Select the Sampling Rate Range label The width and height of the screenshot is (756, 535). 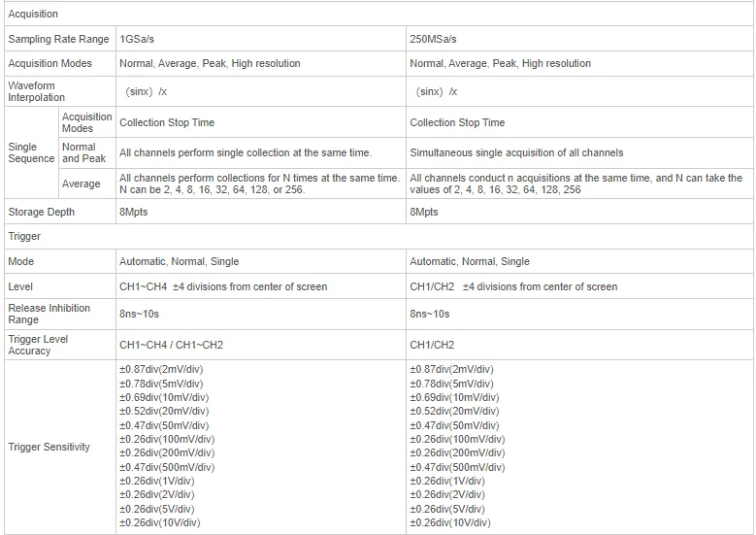tap(58, 39)
